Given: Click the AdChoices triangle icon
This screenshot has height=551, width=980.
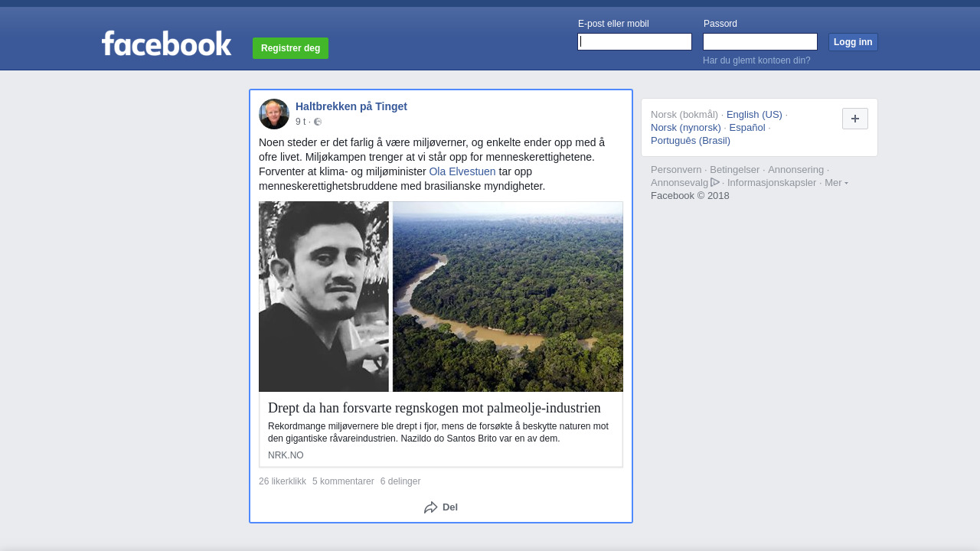Looking at the screenshot, I should coord(715,182).
